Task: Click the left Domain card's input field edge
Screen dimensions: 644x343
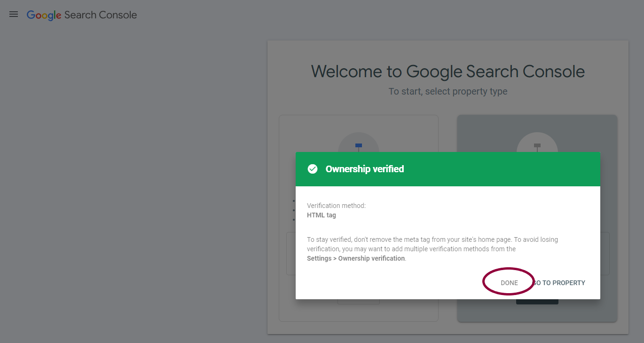Action: (x=291, y=253)
